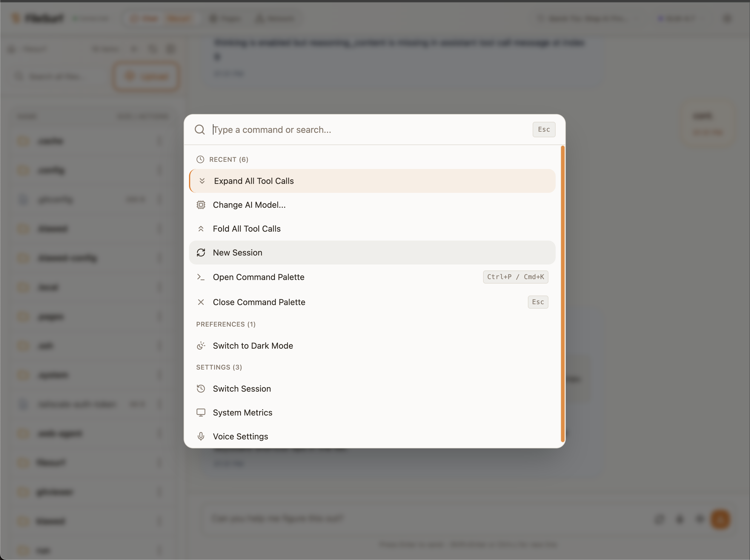Click the Fold All Tool Calls chevron icon

pos(201,229)
